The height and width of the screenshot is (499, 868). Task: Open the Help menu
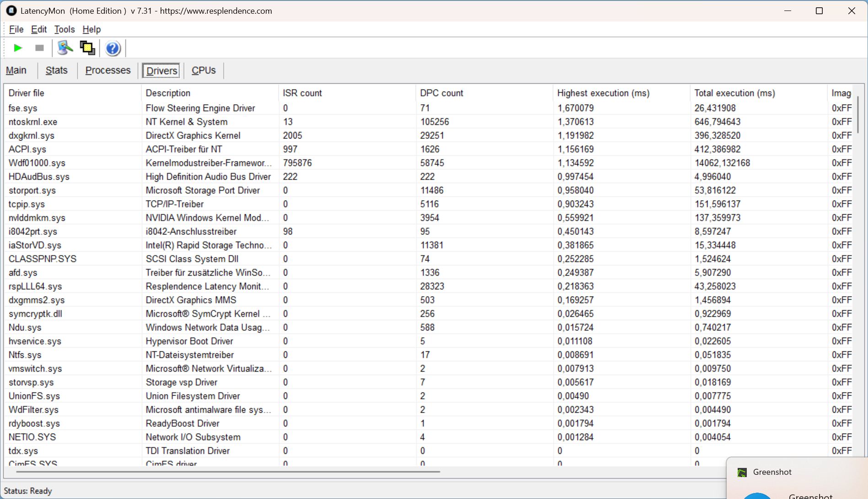(x=91, y=29)
